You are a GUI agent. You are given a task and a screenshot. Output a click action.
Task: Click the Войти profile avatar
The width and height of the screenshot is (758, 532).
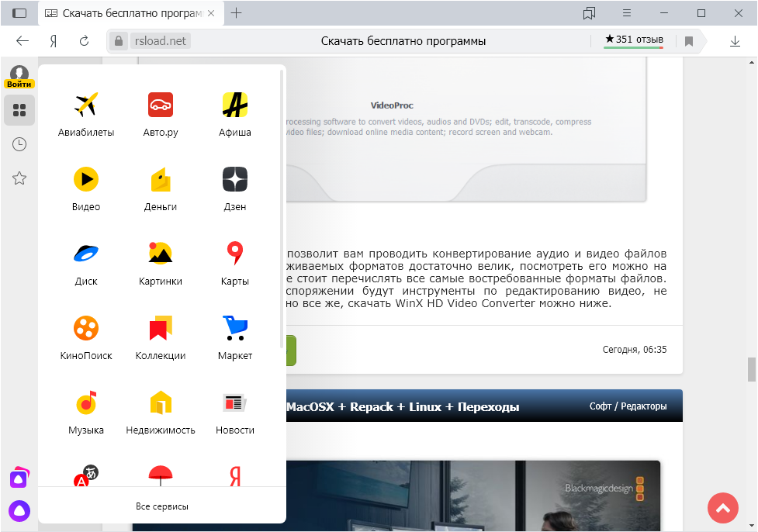[x=19, y=77]
